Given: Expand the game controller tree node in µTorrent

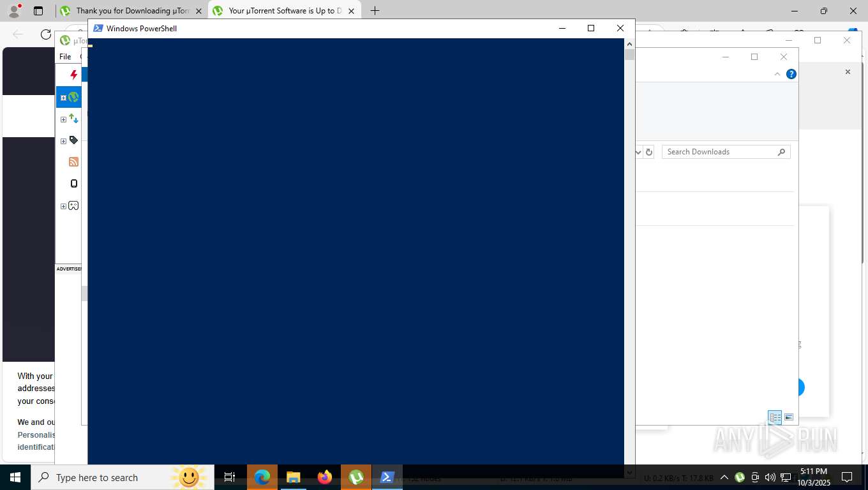Looking at the screenshot, I should tap(63, 206).
